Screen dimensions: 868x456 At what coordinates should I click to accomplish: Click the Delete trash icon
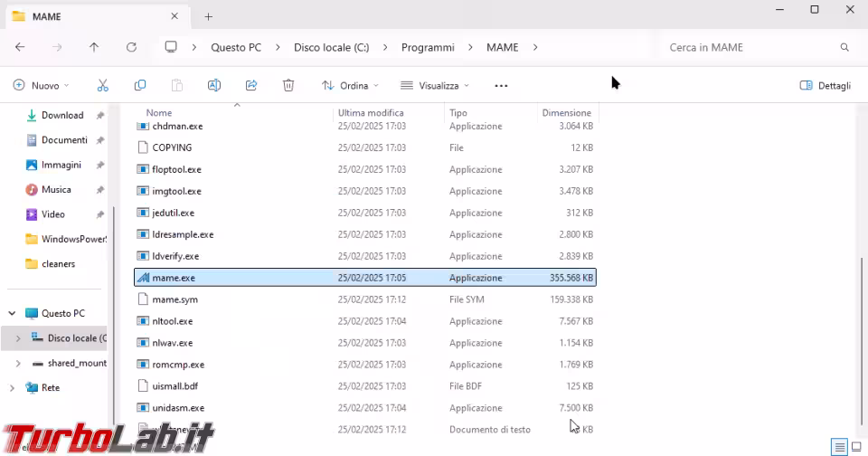pyautogui.click(x=288, y=85)
